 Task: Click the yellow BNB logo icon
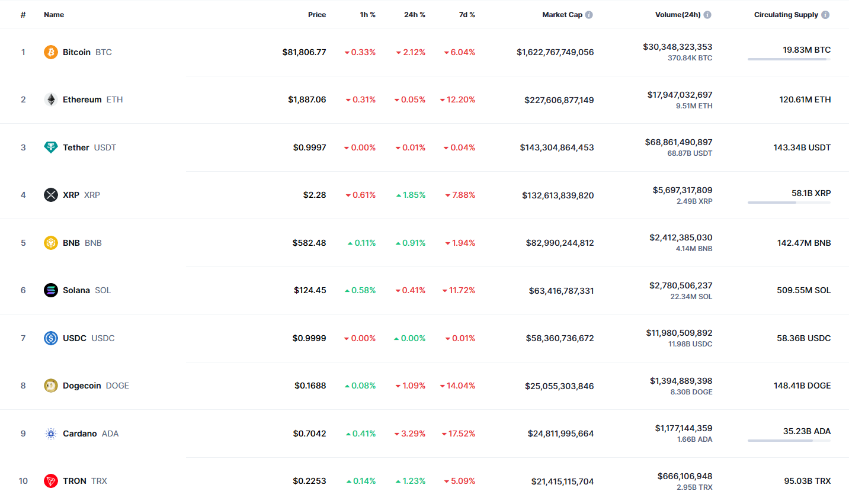(x=51, y=243)
